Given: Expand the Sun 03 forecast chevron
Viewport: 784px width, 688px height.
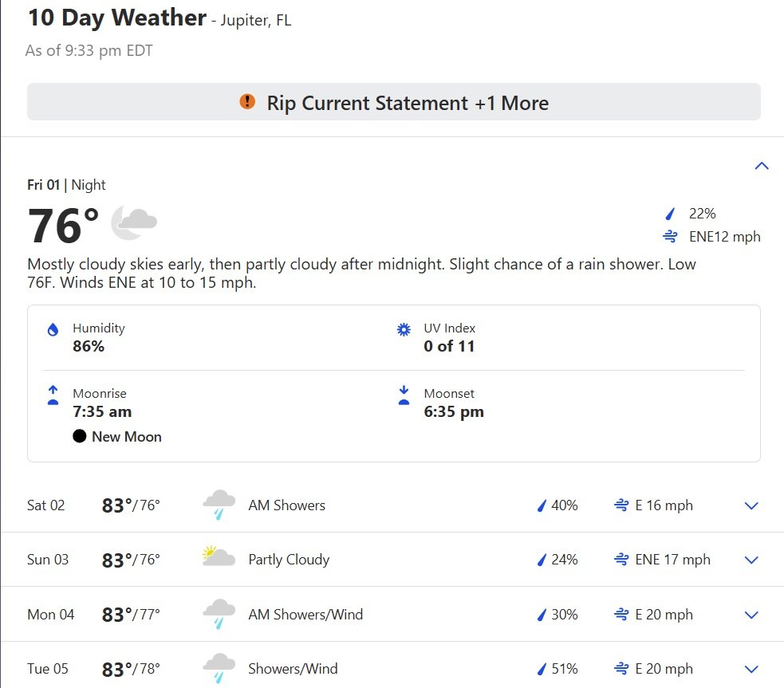Looking at the screenshot, I should pos(751,560).
